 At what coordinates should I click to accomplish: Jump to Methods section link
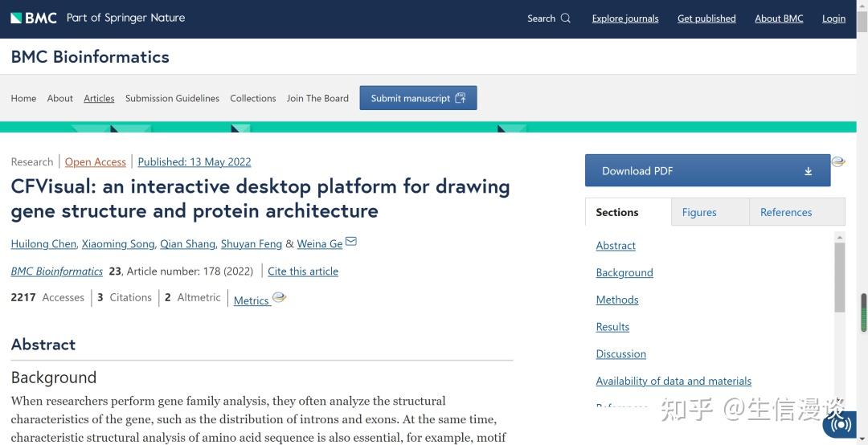[x=617, y=300]
